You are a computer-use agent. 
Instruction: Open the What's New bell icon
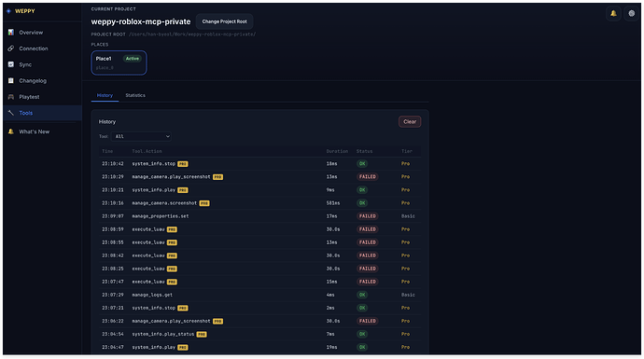click(11, 131)
